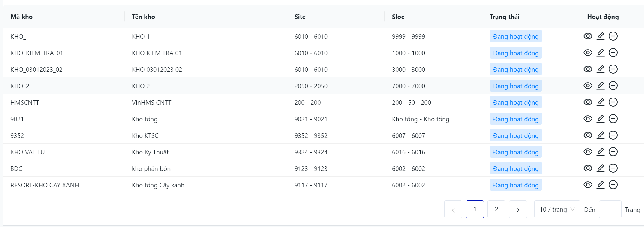Select page 1 in pagination
Screen dimensions: 644x227
click(x=475, y=209)
